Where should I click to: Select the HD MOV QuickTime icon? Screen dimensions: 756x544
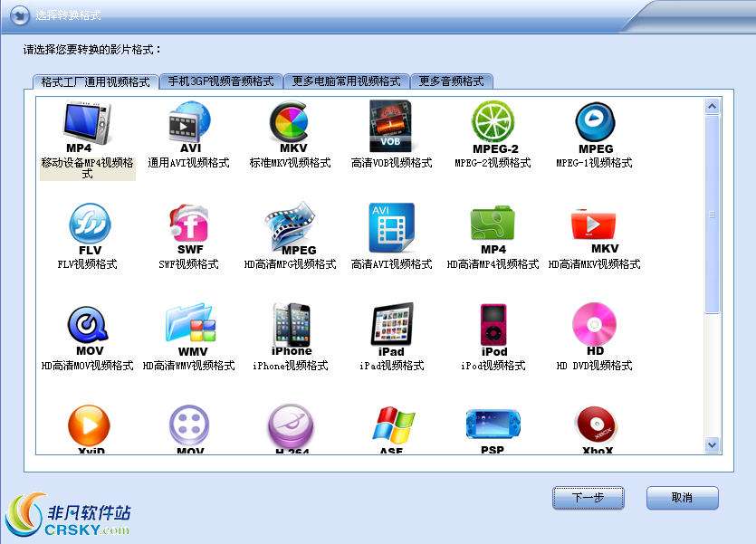pos(88,331)
